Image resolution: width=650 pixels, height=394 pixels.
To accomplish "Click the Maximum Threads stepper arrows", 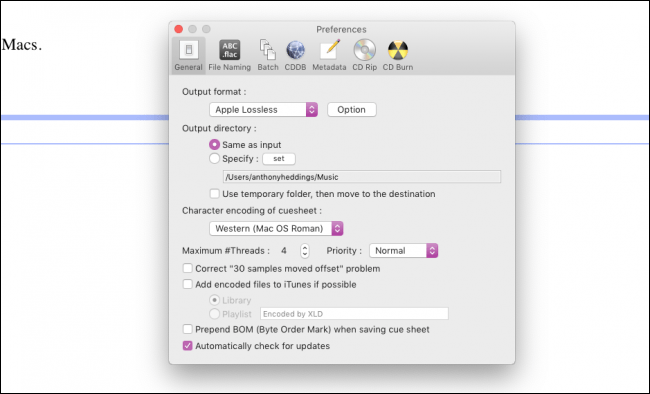I will (305, 251).
